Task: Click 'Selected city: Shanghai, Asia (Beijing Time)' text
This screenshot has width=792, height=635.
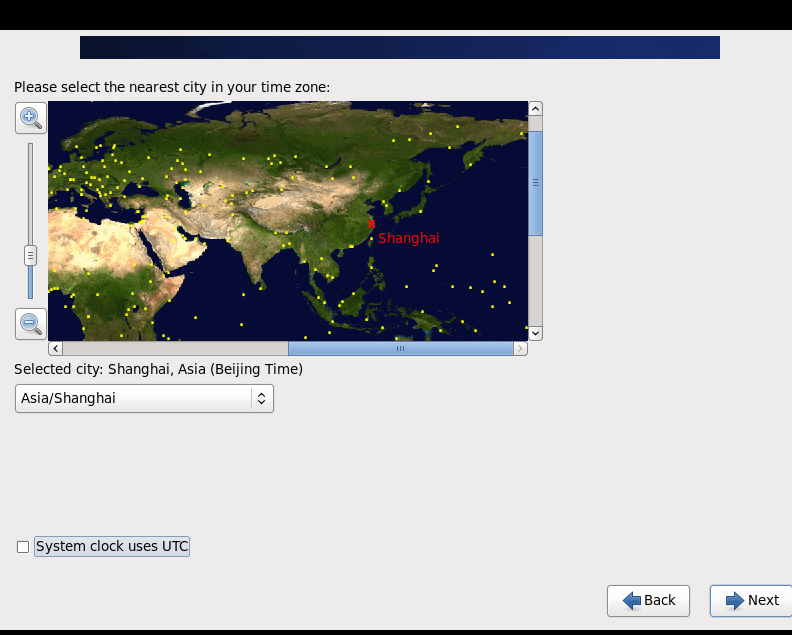Action: 159,369
